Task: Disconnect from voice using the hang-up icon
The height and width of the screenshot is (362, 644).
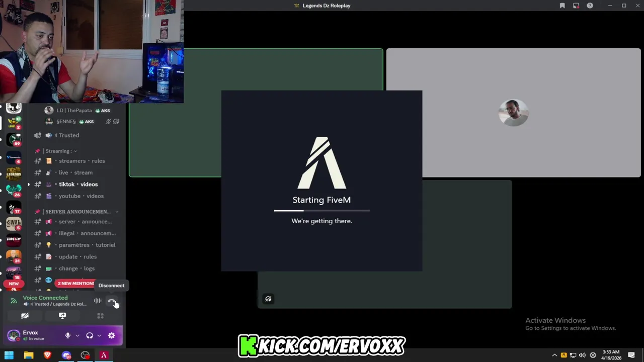Action: (x=112, y=301)
